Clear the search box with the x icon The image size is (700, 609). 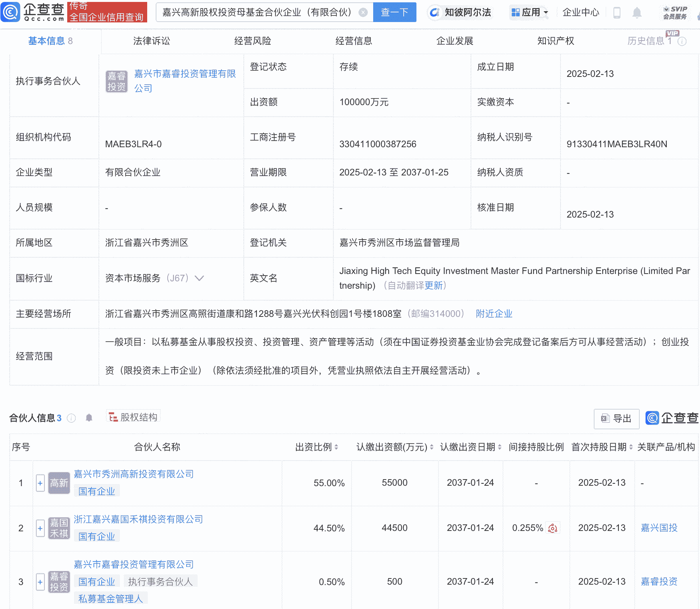[362, 12]
